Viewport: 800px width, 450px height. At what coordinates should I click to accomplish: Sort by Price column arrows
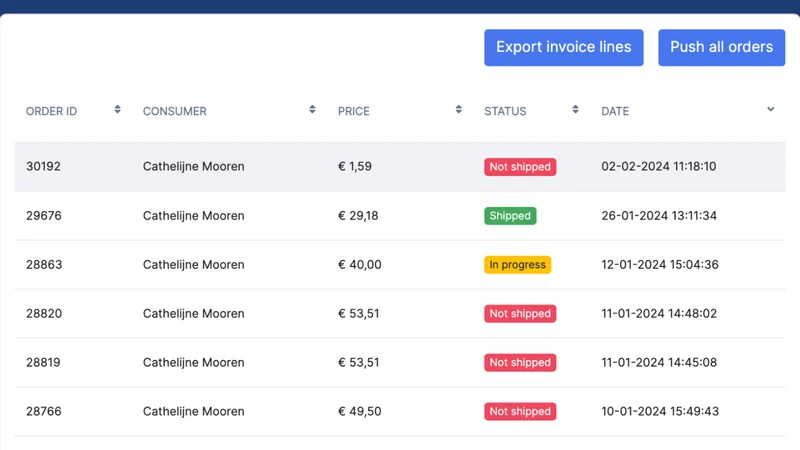(x=459, y=109)
